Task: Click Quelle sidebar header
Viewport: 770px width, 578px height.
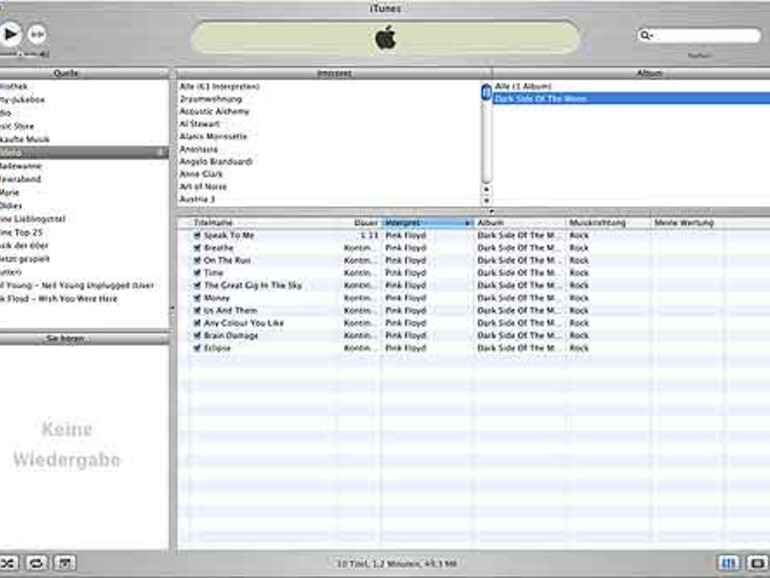Action: click(84, 73)
